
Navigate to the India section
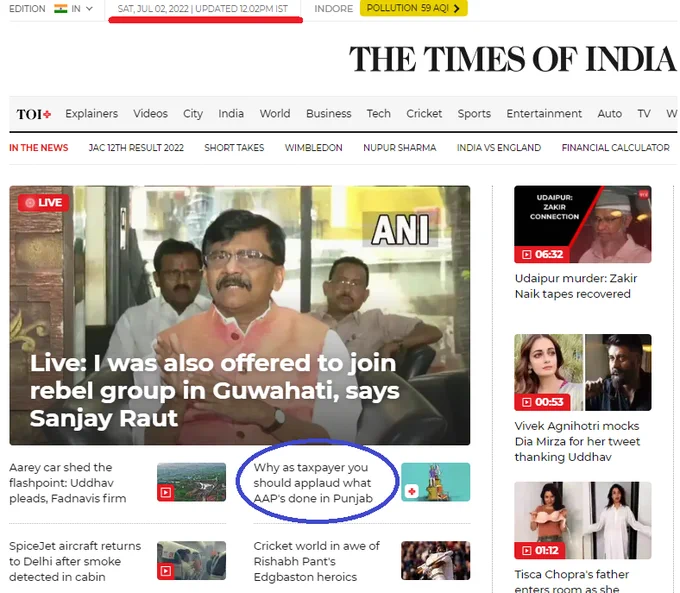coord(231,114)
